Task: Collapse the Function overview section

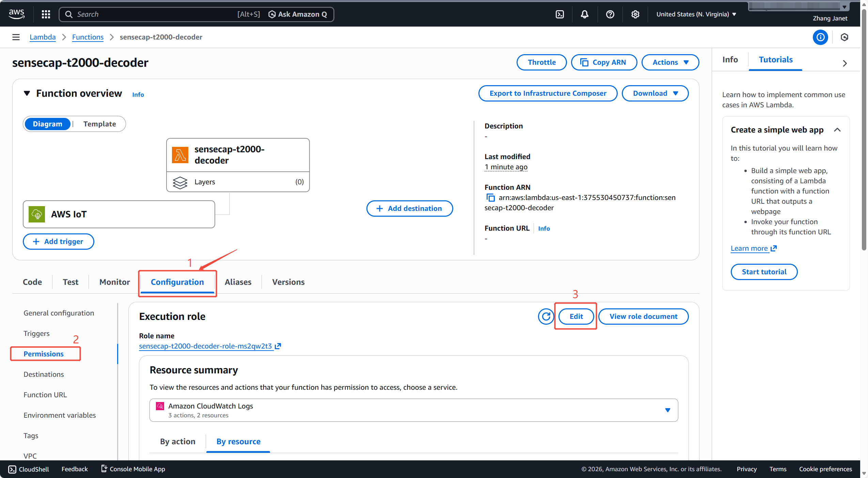Action: point(27,93)
